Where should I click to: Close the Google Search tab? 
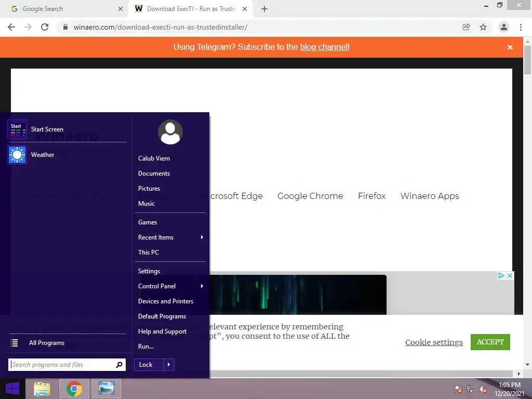(121, 9)
